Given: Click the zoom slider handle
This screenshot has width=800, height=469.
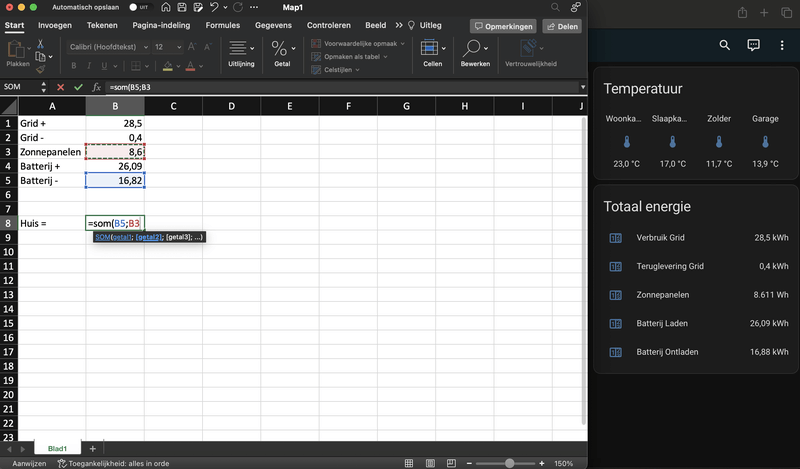Looking at the screenshot, I should (x=509, y=463).
